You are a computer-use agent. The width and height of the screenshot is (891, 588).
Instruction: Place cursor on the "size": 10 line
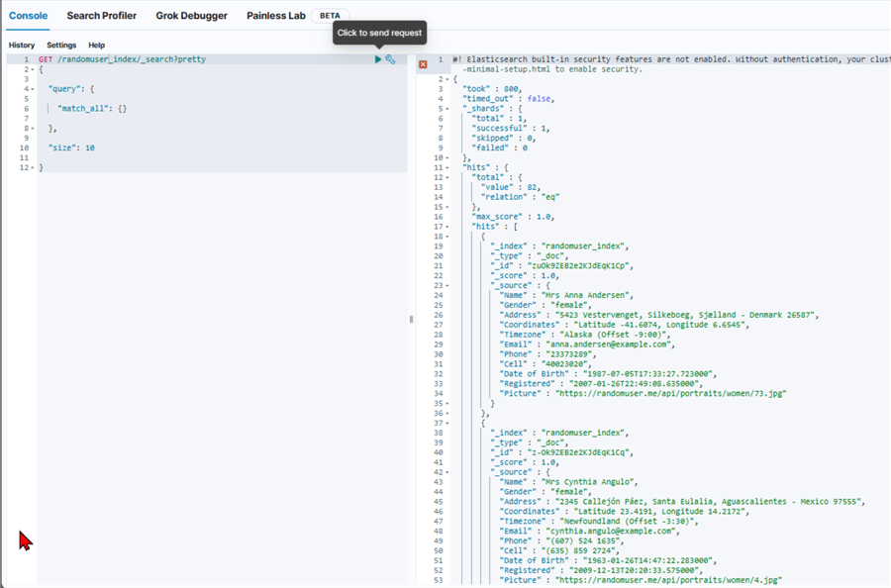pos(71,147)
